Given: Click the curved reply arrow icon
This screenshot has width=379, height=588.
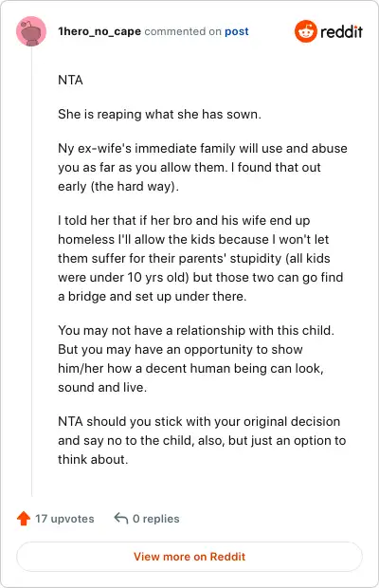Looking at the screenshot, I should 121,518.
